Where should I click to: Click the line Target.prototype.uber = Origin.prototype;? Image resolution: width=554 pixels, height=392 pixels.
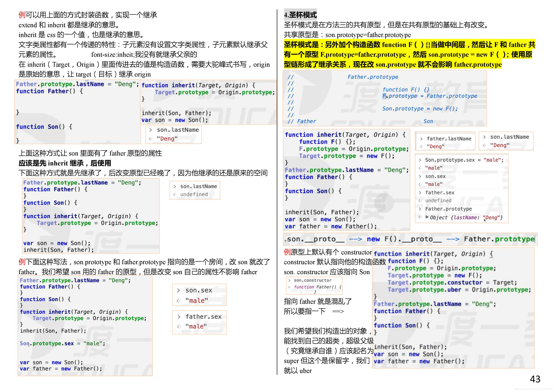[x=459, y=290]
